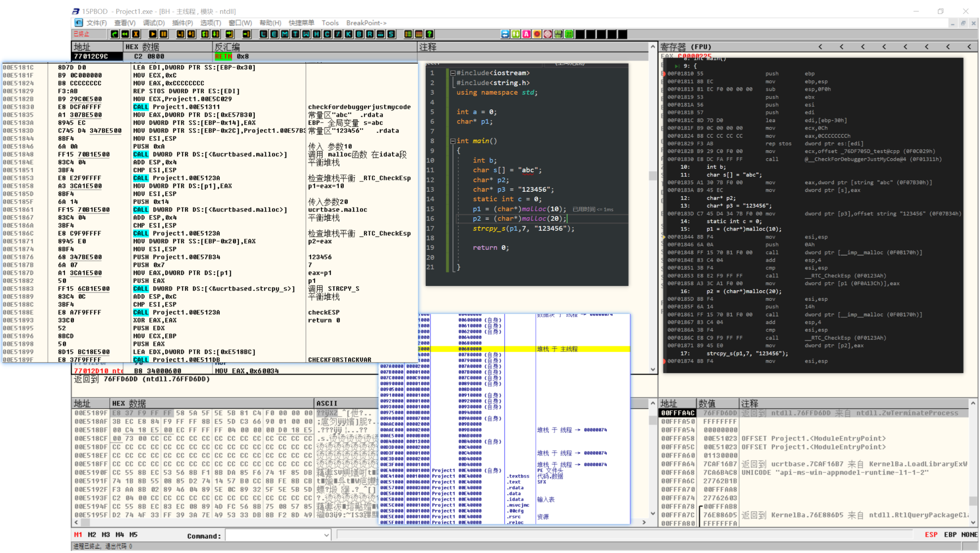Open Call stack via K icon
The image size is (980, 553).
(x=349, y=34)
